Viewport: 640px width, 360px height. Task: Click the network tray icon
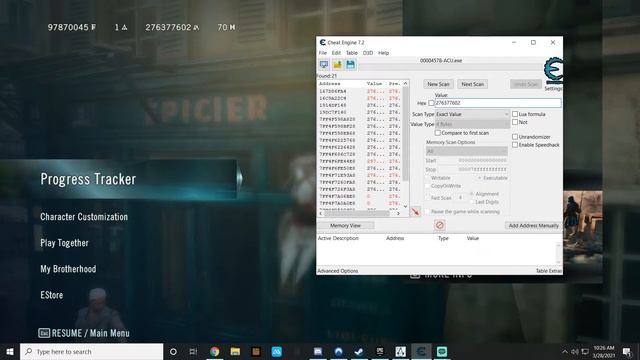click(585, 351)
